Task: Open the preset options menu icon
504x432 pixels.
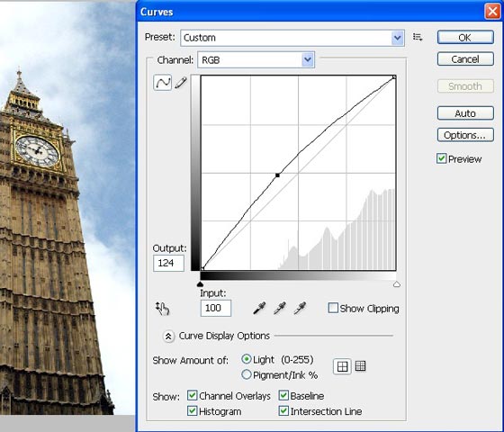Action: 418,37
